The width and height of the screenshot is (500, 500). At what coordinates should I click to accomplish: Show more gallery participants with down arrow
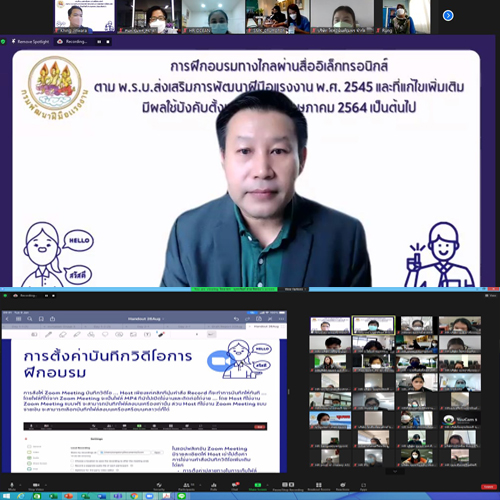click(x=395, y=472)
